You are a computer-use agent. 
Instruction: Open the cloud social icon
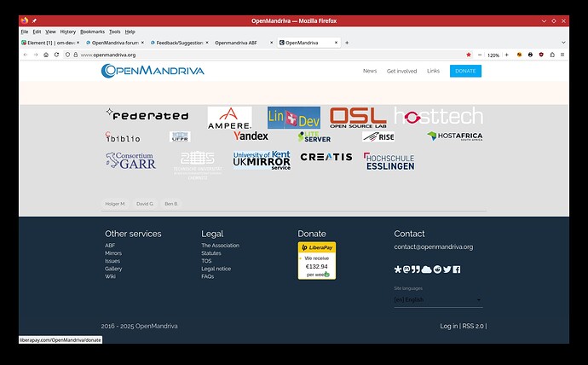point(426,269)
